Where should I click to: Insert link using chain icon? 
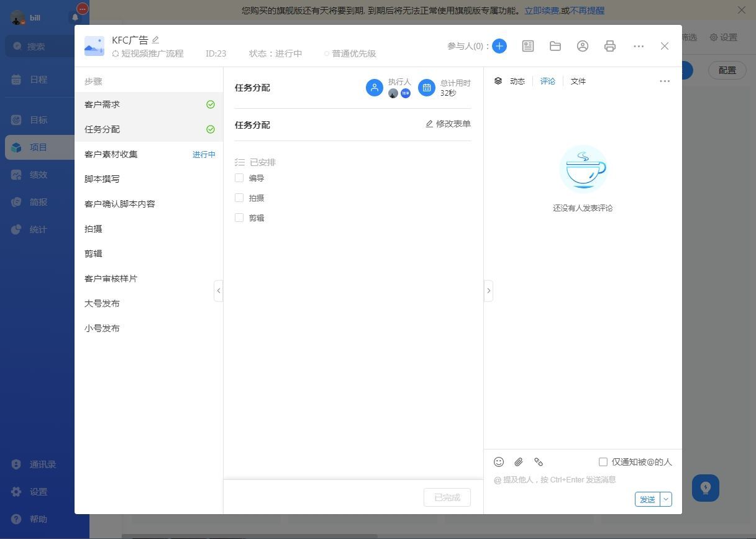[x=539, y=462]
